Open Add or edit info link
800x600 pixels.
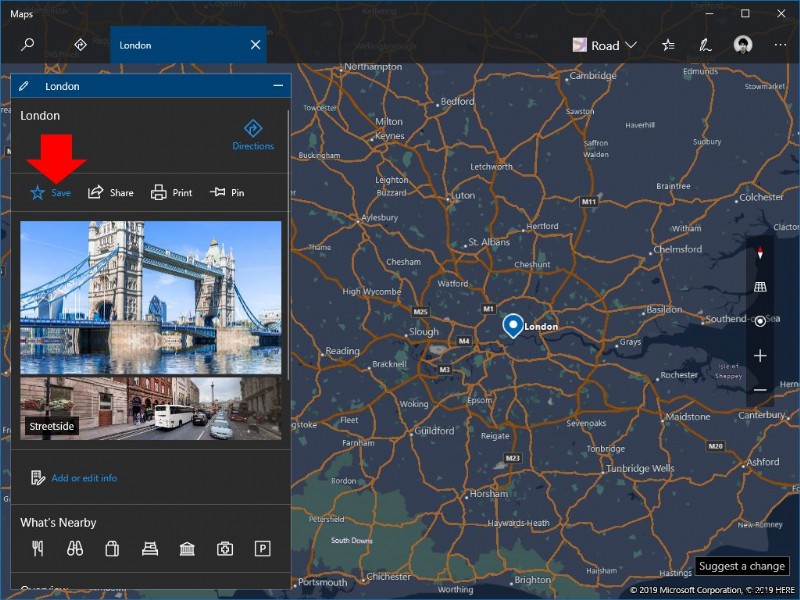coord(83,478)
